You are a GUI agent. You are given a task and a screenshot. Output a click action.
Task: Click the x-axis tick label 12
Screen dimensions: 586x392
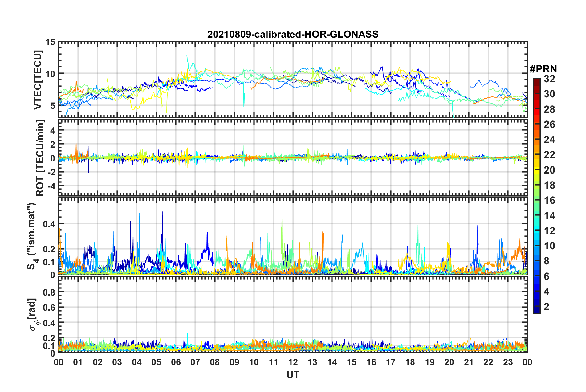pyautogui.click(x=293, y=362)
